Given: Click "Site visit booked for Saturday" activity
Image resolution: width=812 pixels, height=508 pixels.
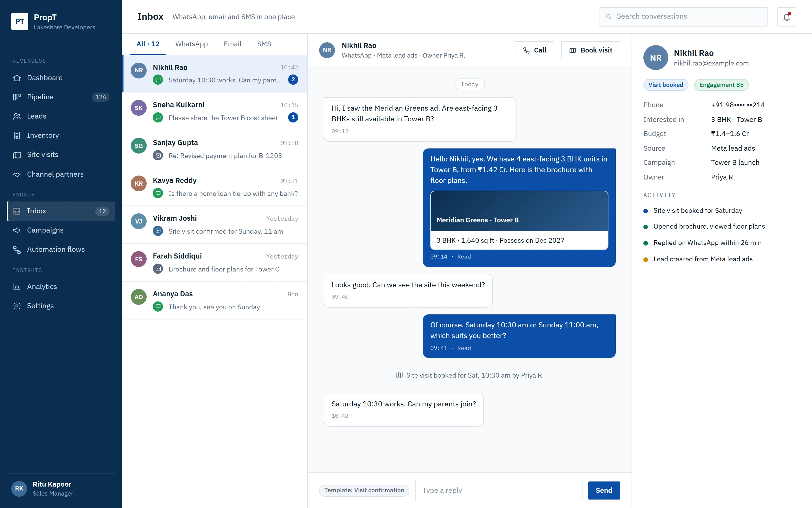Looking at the screenshot, I should tap(698, 211).
